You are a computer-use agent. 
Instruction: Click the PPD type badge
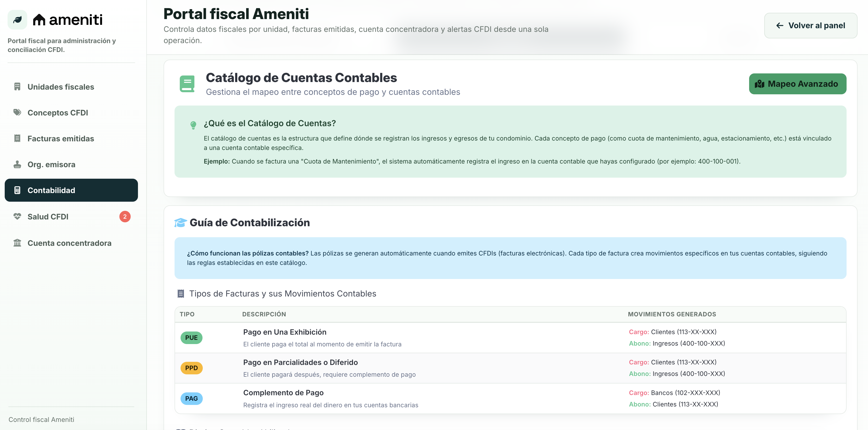pyautogui.click(x=191, y=368)
